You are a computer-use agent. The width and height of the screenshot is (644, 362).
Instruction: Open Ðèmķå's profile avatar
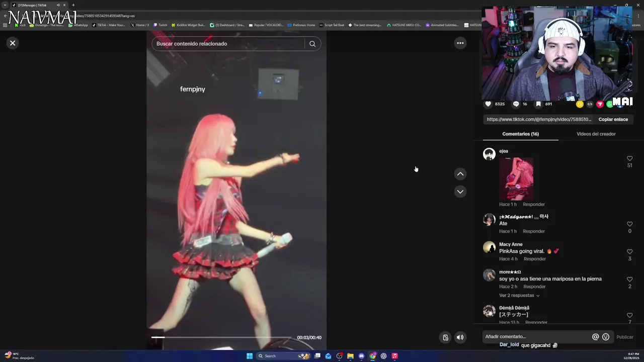(x=489, y=311)
